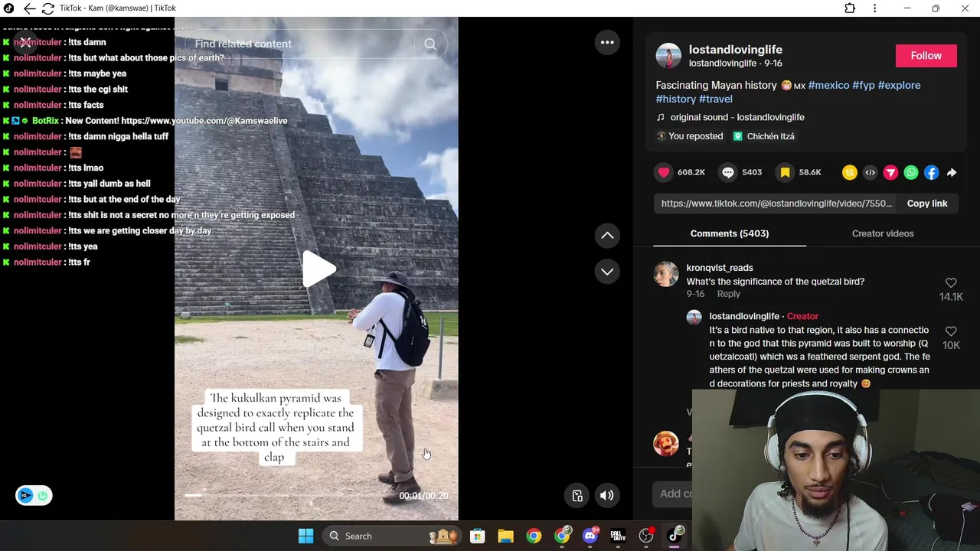Image resolution: width=980 pixels, height=551 pixels.
Task: Open the embed code icon
Action: point(870,173)
